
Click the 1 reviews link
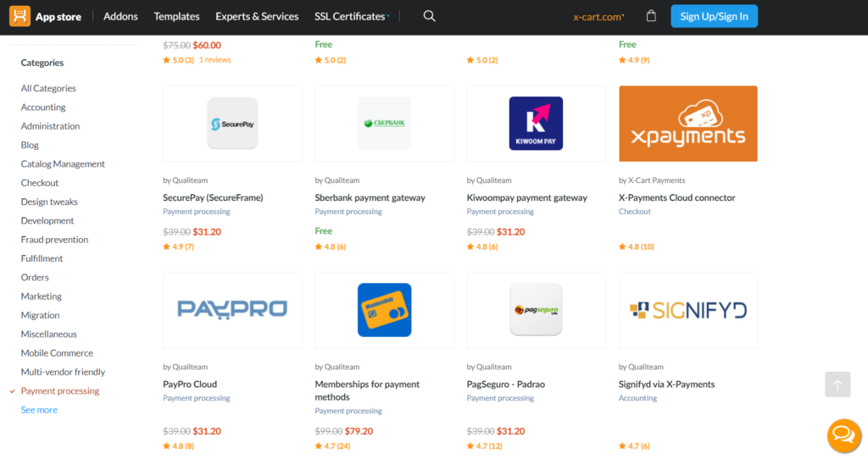click(x=214, y=60)
